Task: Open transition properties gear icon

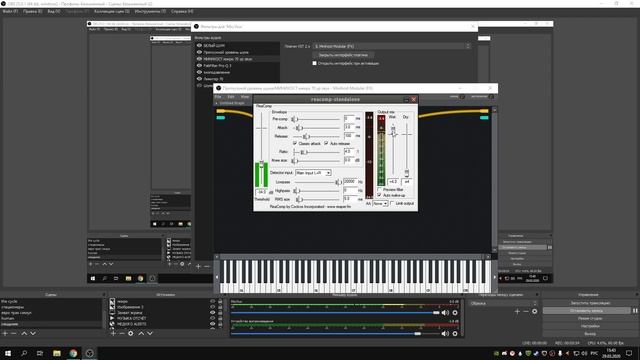Action: coord(534,311)
